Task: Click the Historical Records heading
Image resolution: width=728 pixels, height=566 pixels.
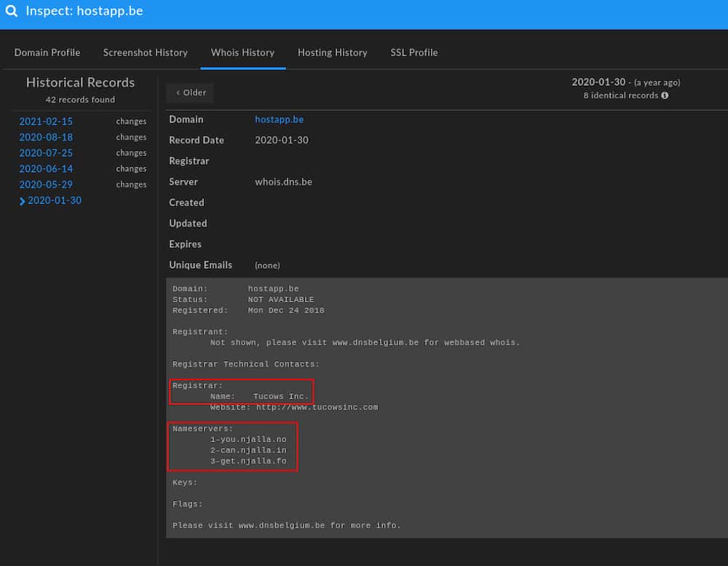Action: [x=80, y=82]
